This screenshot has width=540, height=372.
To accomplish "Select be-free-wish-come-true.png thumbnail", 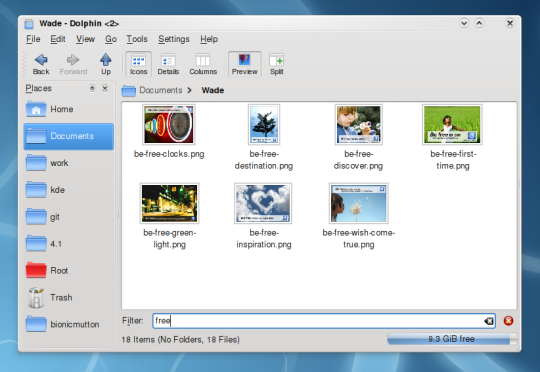I will tap(359, 203).
